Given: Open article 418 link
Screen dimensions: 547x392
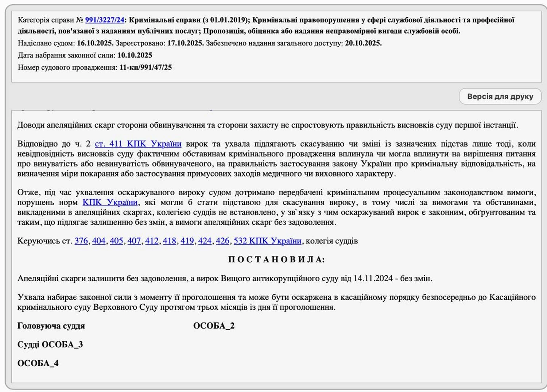Looking at the screenshot, I should click(x=169, y=241).
